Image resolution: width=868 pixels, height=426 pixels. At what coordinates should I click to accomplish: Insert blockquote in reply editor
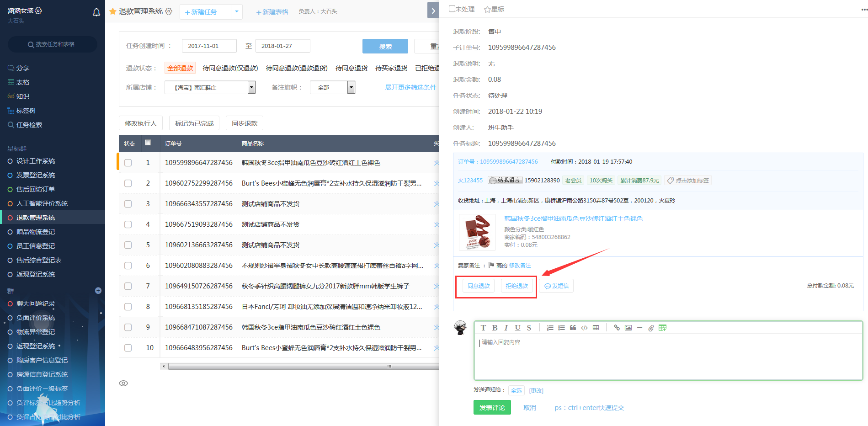pyautogui.click(x=573, y=328)
